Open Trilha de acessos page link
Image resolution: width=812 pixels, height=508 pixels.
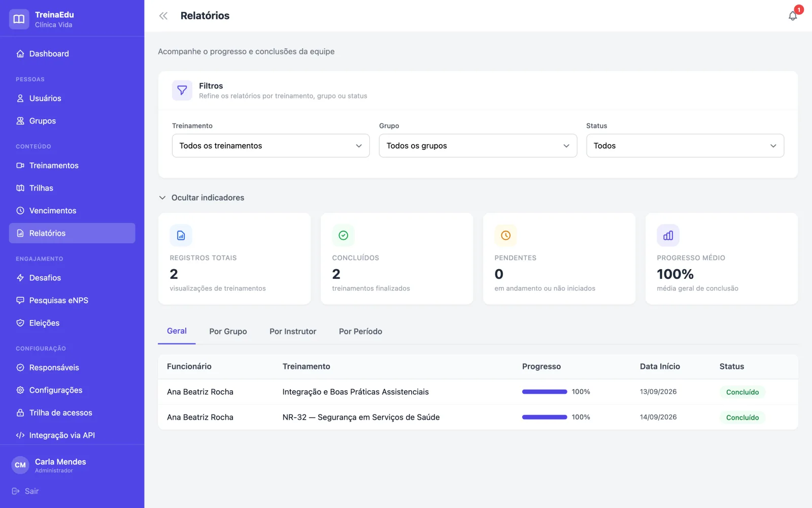pos(72,412)
